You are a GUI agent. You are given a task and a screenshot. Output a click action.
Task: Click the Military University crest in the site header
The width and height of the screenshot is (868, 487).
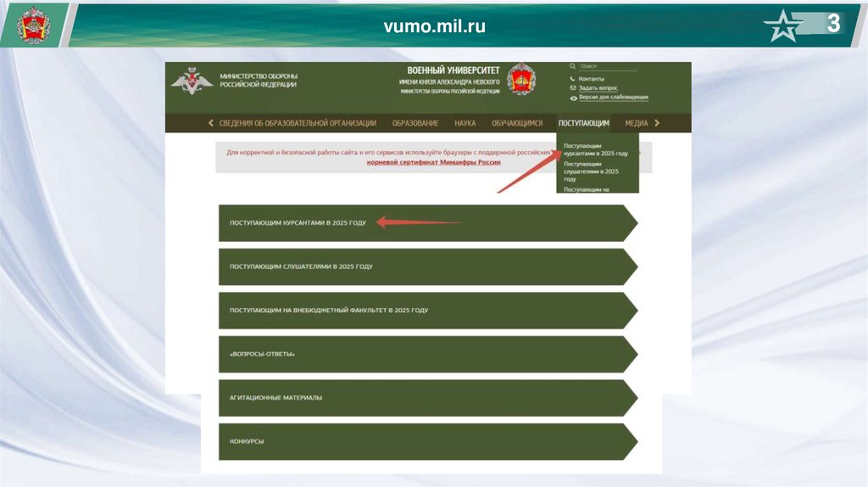point(521,79)
